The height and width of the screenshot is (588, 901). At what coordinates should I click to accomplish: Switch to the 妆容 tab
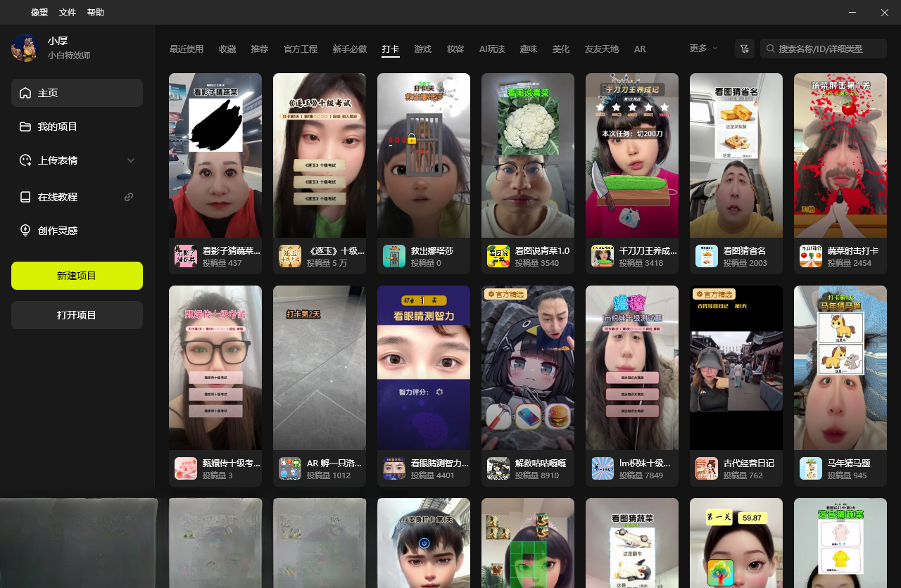(x=455, y=49)
